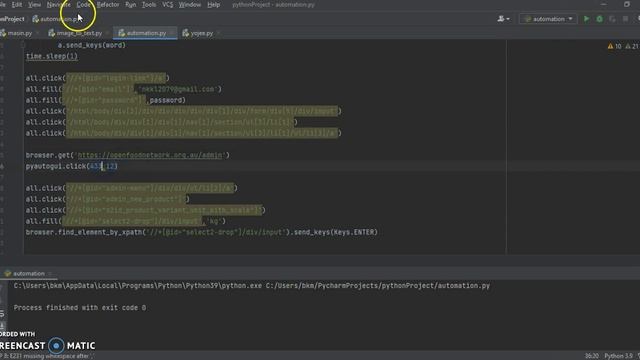Viewport: 640px width, 360px height.
Task: Open the openfoodnetwork.org.au admin URL link
Action: pyautogui.click(x=150, y=155)
